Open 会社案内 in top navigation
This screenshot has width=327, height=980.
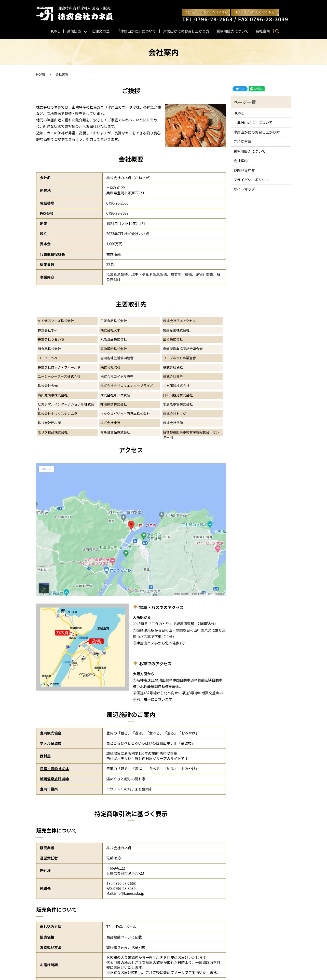coord(263,31)
